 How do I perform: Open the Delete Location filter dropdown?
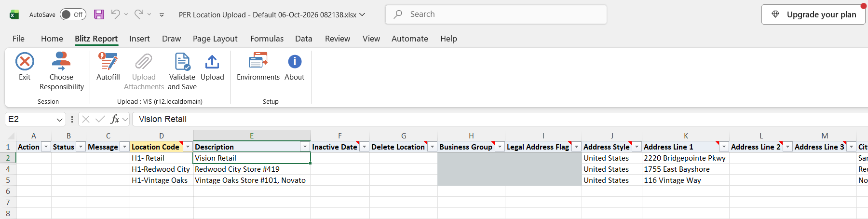coord(433,147)
